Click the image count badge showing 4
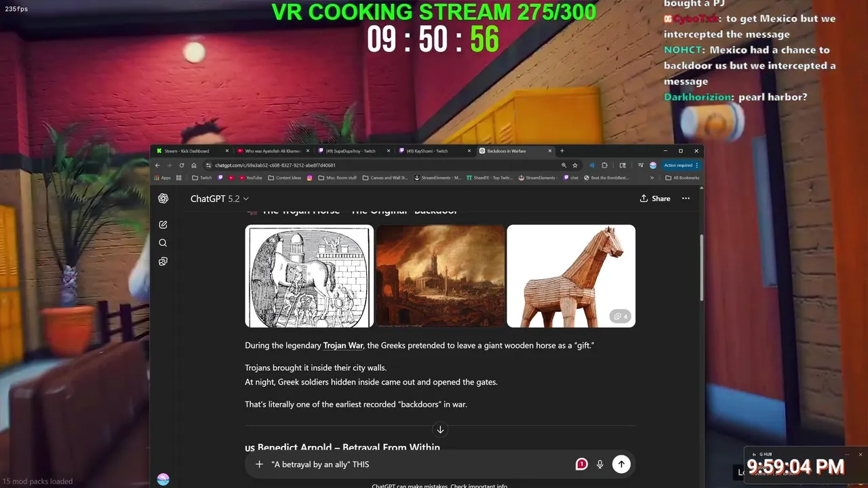The height and width of the screenshot is (488, 868). [620, 317]
